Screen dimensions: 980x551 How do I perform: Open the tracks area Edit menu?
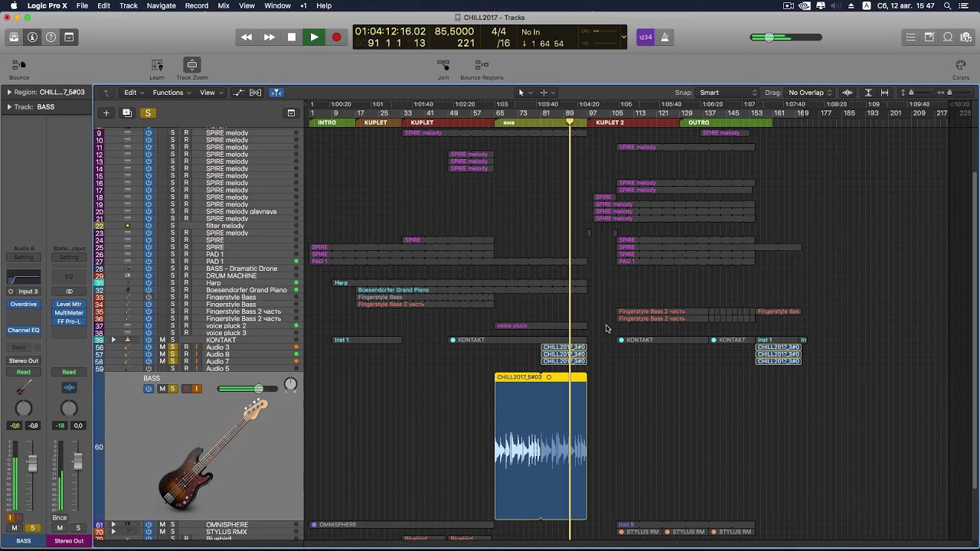(x=133, y=93)
